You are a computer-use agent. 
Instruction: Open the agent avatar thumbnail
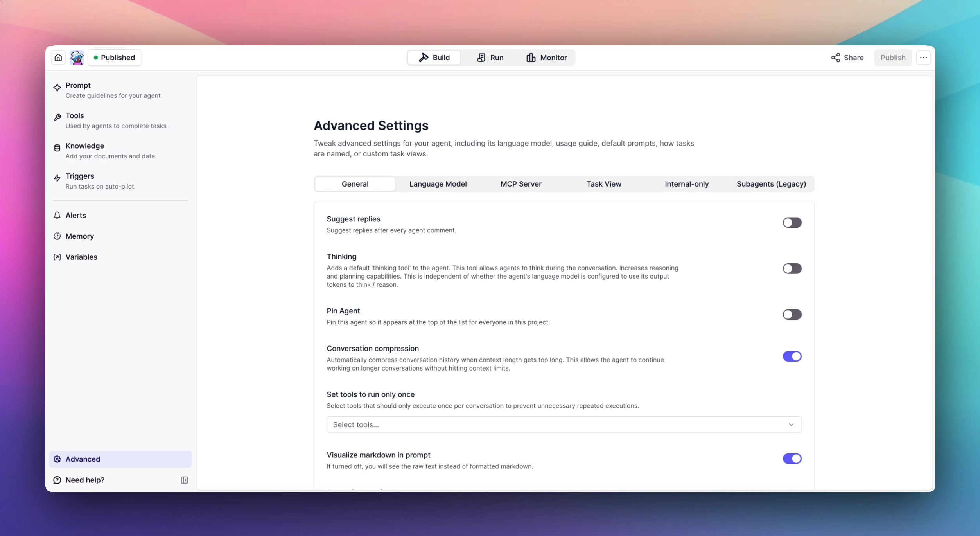pyautogui.click(x=77, y=58)
